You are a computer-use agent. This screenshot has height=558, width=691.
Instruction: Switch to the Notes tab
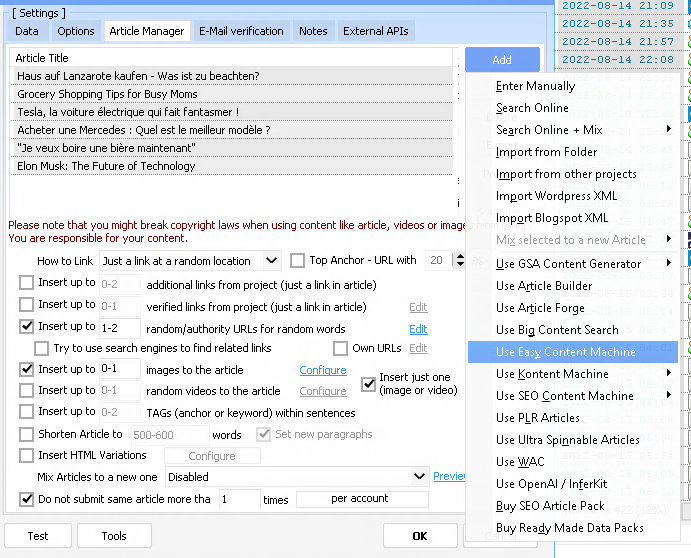point(313,31)
